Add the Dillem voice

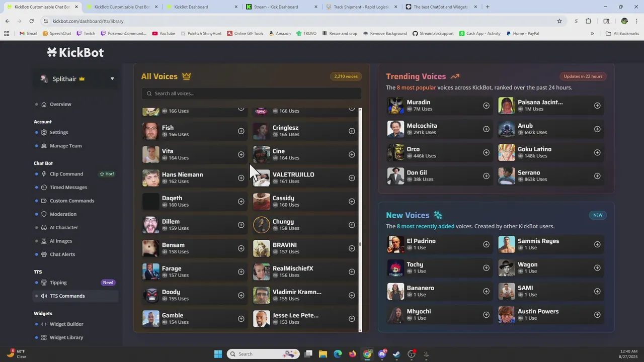click(x=241, y=225)
